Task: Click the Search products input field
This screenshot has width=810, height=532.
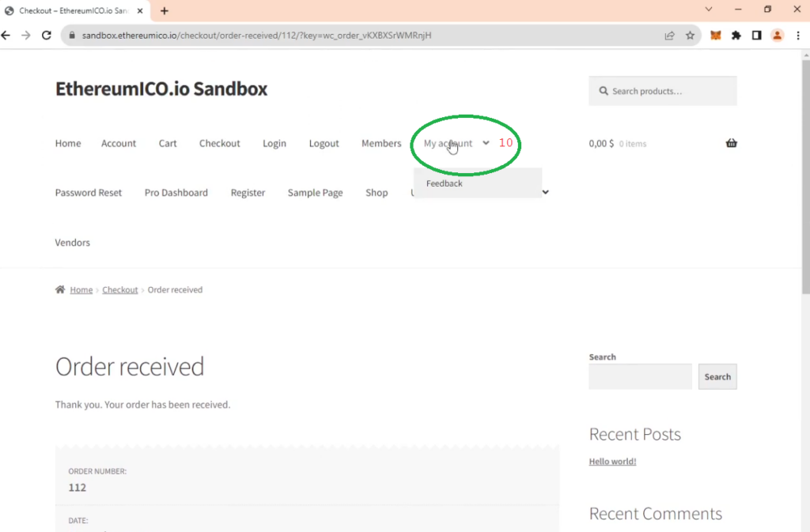Action: (669, 91)
